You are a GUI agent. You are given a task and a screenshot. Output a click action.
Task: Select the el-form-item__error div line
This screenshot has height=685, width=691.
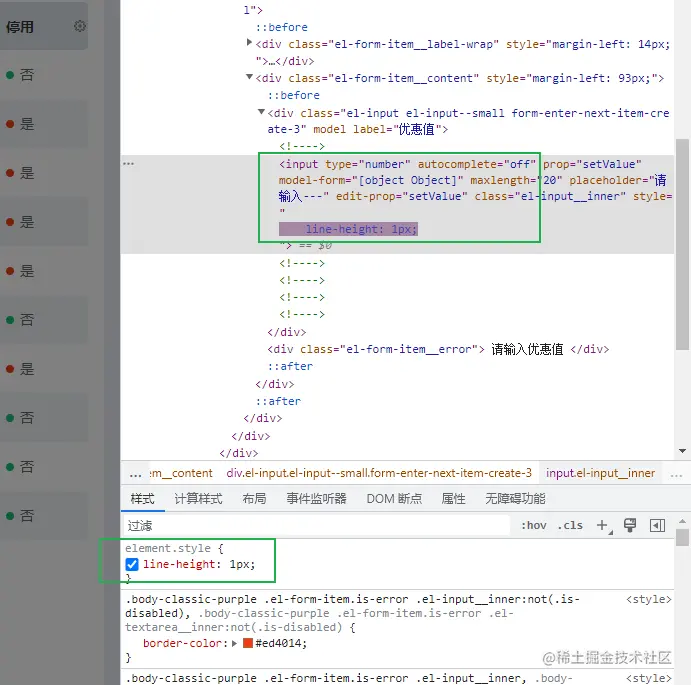438,349
